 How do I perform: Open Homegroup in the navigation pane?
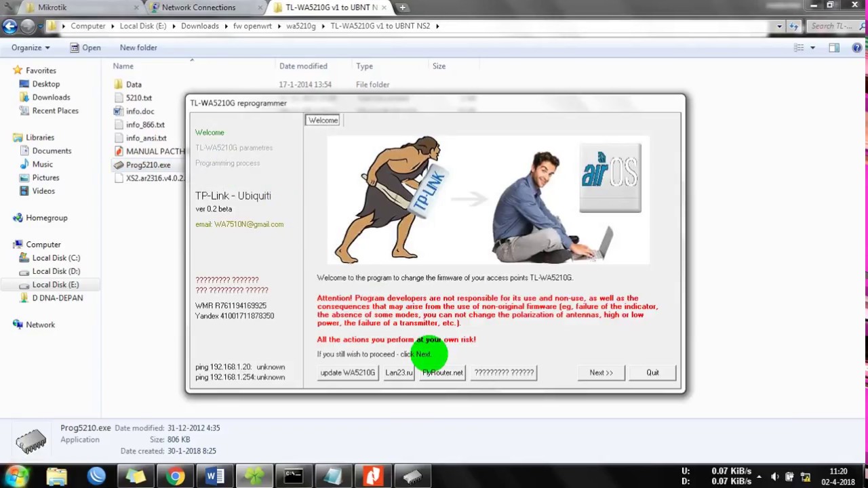[46, 218]
